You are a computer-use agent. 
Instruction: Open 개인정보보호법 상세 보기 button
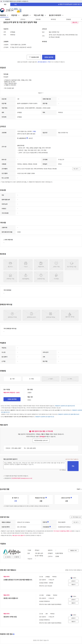[41, 440]
